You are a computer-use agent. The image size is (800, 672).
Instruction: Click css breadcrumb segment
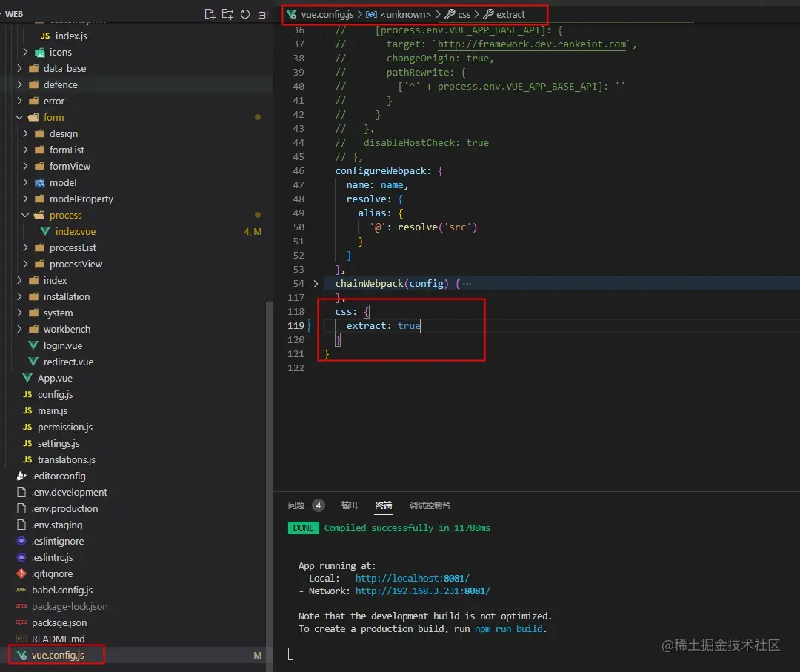tap(464, 15)
